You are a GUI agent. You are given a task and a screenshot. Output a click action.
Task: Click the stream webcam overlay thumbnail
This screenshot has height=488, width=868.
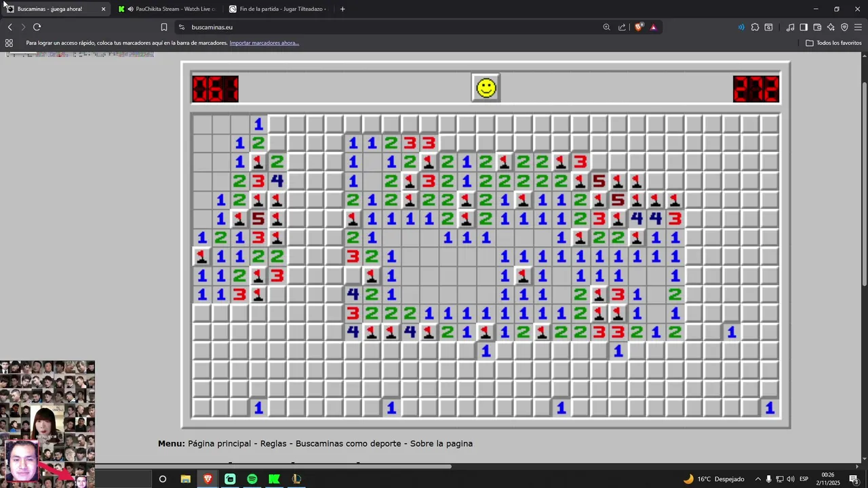pyautogui.click(x=47, y=424)
